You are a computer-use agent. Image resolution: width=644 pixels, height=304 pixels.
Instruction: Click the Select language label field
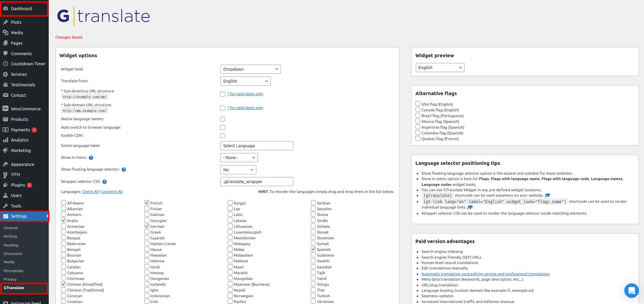click(257, 146)
